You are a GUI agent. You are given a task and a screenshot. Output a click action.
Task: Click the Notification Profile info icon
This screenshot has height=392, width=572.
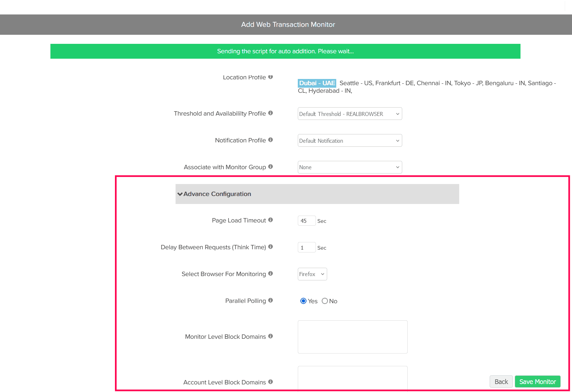point(271,140)
